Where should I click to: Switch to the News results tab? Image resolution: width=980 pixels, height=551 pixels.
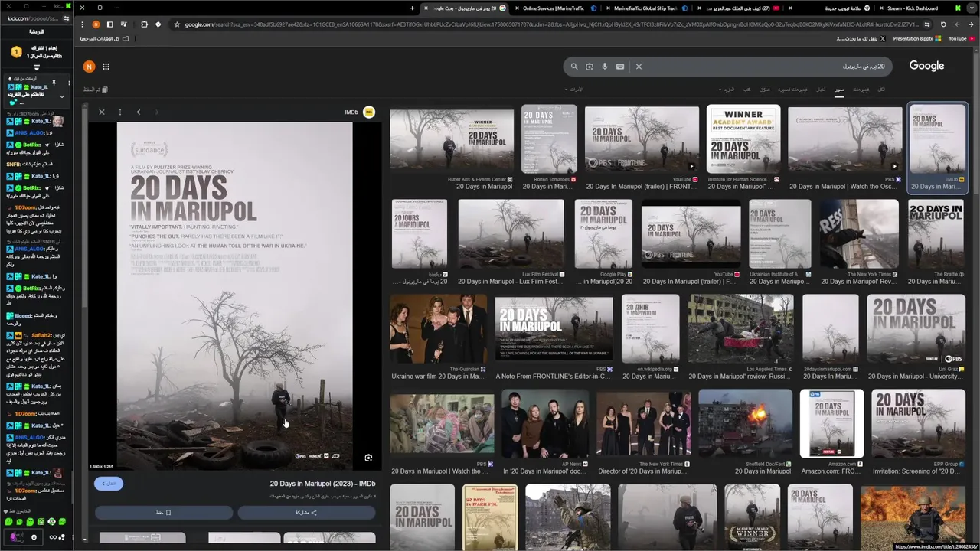click(821, 90)
